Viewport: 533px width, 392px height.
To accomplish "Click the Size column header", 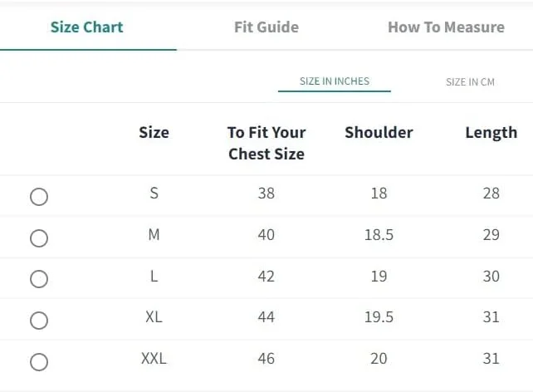I will [x=154, y=132].
